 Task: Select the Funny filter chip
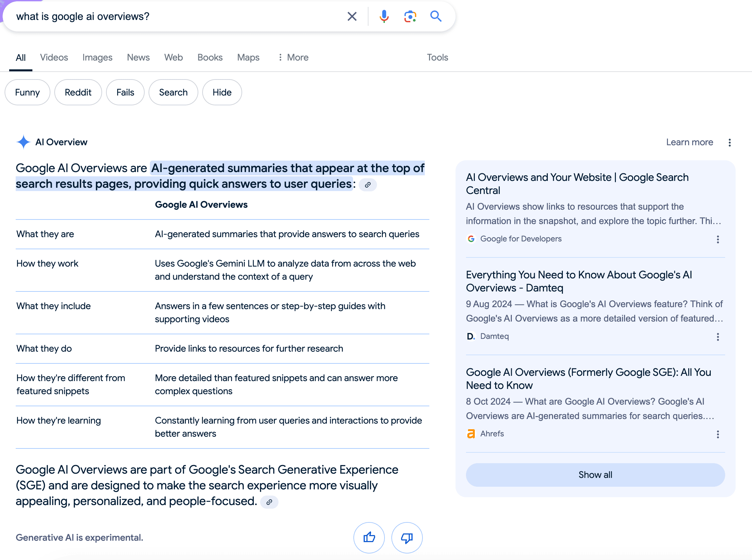click(27, 92)
